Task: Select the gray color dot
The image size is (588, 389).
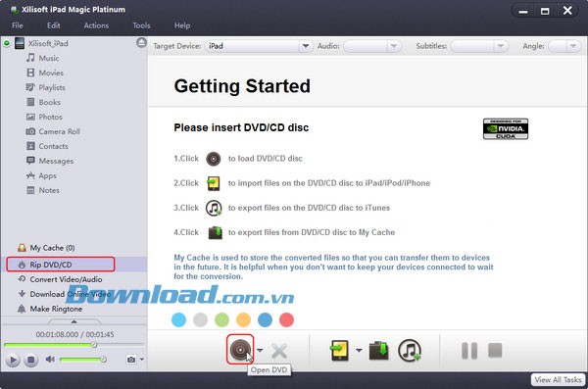Action: (x=200, y=320)
